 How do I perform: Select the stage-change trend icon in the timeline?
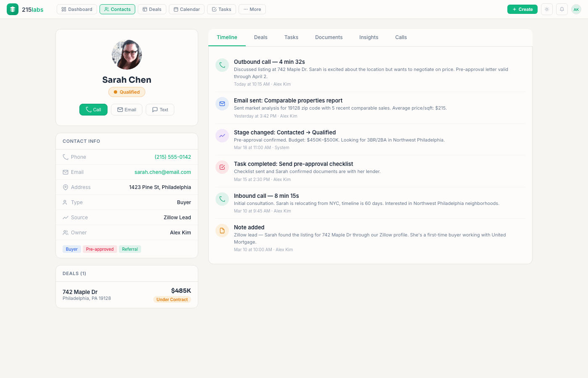[222, 135]
